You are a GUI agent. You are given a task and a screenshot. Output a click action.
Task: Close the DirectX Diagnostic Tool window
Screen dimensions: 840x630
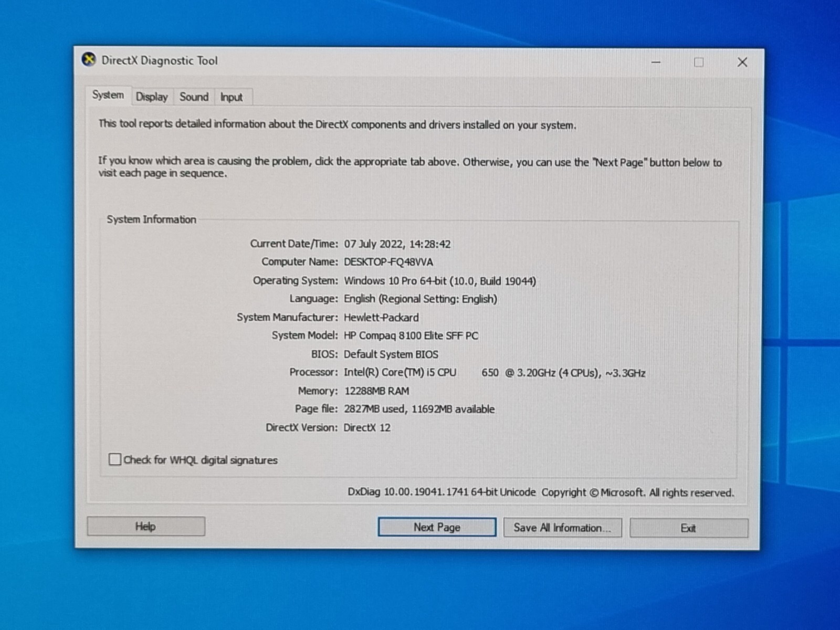tap(742, 62)
